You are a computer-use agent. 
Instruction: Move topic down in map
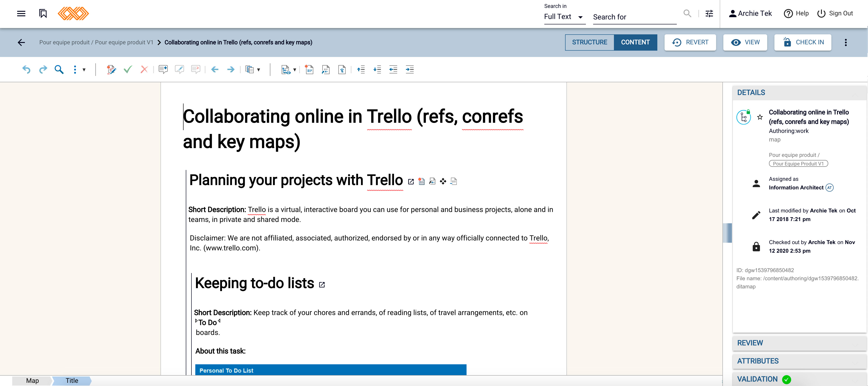tap(377, 70)
